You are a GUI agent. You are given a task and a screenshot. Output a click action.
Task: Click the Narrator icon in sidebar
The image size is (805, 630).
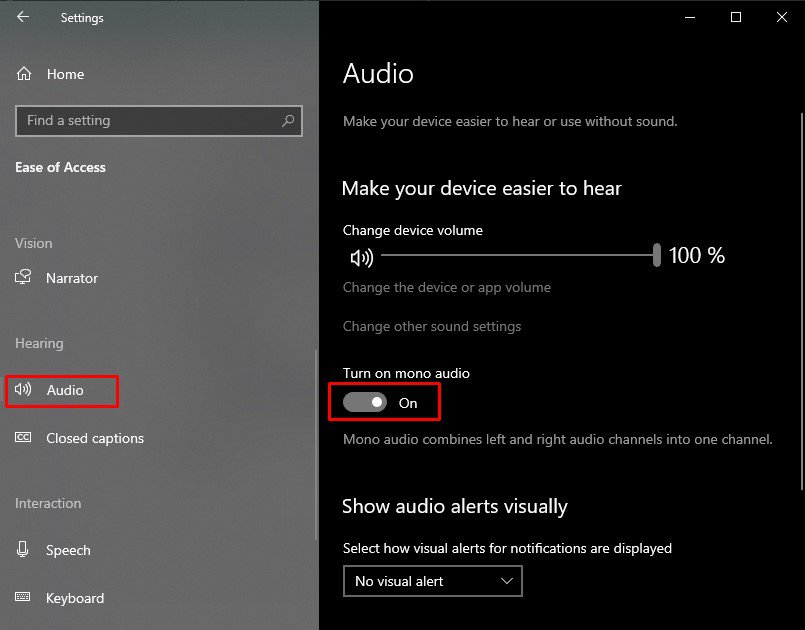pos(23,277)
